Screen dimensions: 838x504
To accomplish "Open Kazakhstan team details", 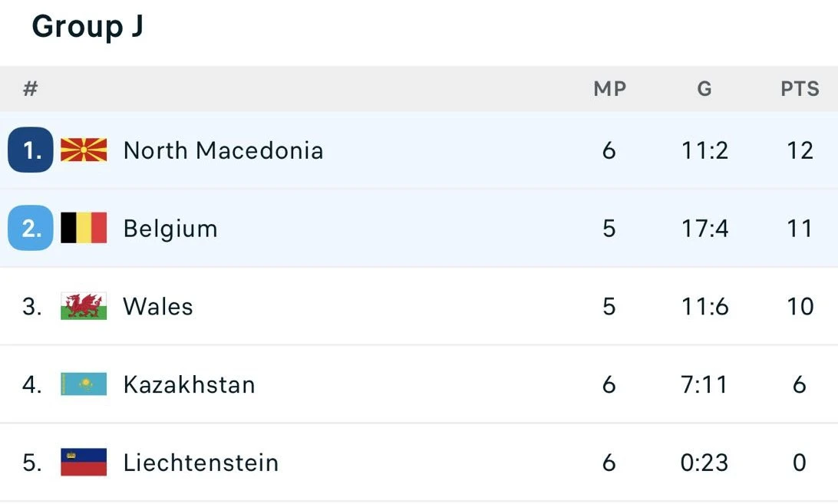I will pyautogui.click(x=189, y=384).
